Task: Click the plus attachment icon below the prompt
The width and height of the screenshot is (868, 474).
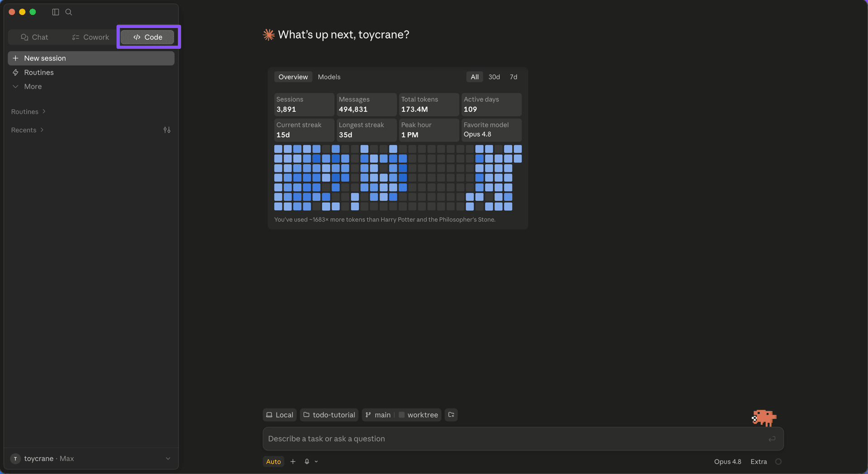Action: click(x=293, y=461)
